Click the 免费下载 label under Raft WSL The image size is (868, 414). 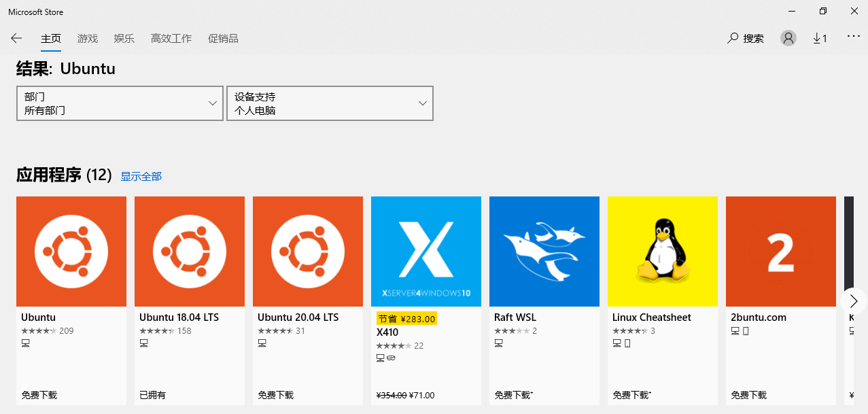[x=513, y=395]
